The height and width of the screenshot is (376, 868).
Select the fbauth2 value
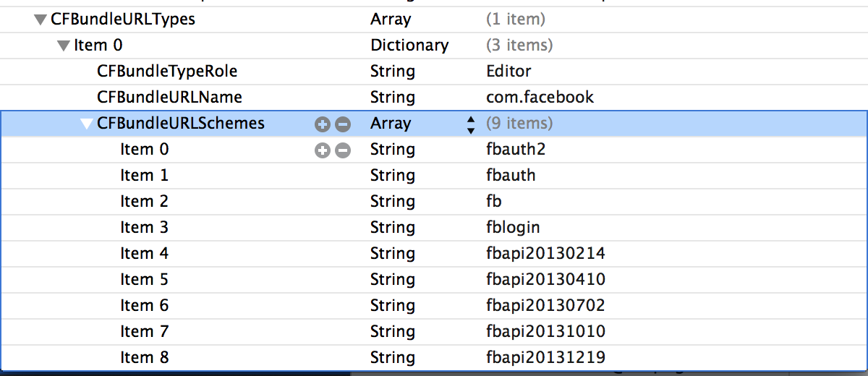pos(515,149)
